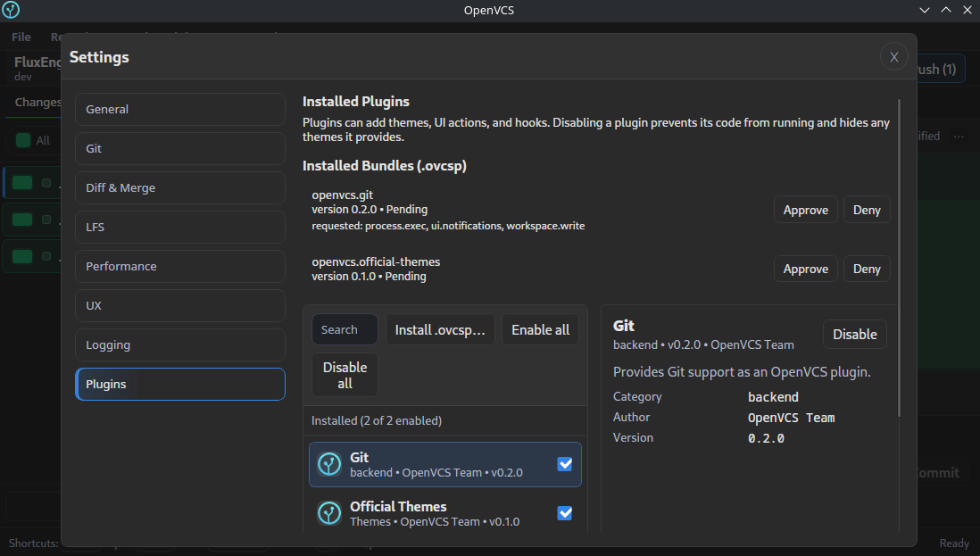Click the Official Themes plugin icon
The height and width of the screenshot is (556, 980).
(x=329, y=513)
